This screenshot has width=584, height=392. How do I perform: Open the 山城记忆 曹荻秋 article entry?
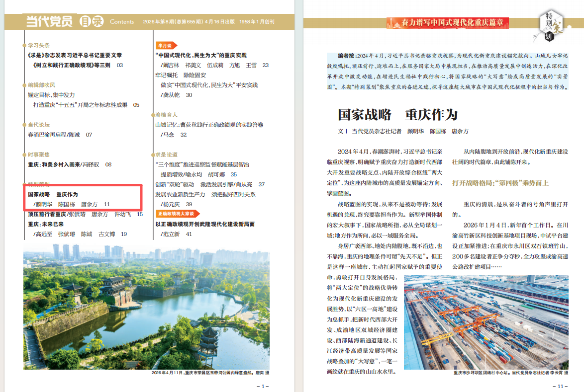tap(209, 125)
